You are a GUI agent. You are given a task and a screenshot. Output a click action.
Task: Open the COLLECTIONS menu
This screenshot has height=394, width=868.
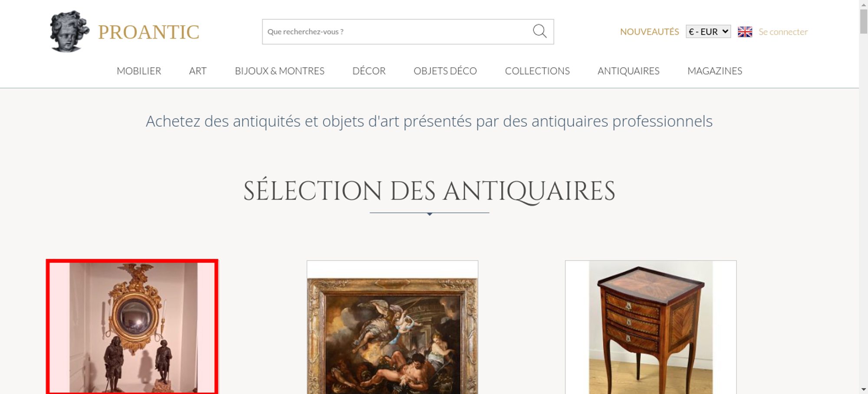[x=537, y=71]
